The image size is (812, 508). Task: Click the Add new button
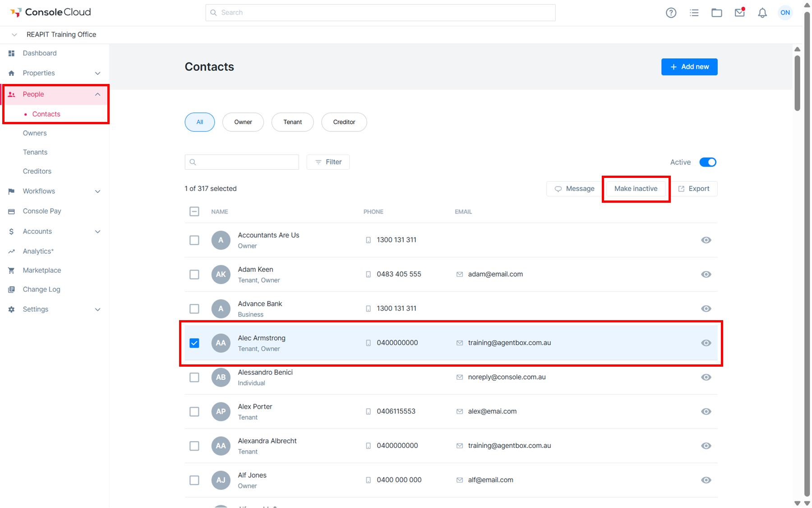pos(689,67)
